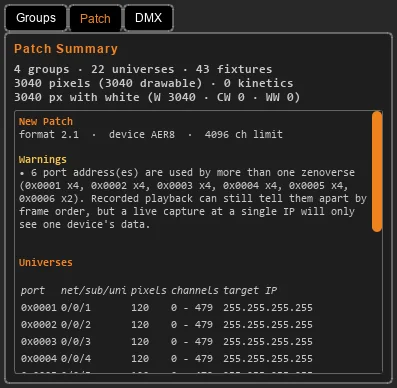Click the port cell 0x0003
This screenshot has height=388, width=397.
(39, 341)
